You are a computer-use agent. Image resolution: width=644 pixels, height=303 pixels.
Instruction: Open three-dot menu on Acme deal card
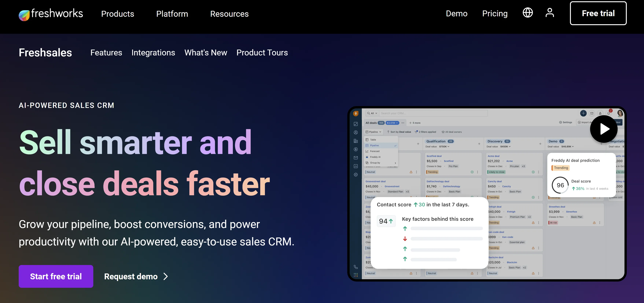coord(538,172)
